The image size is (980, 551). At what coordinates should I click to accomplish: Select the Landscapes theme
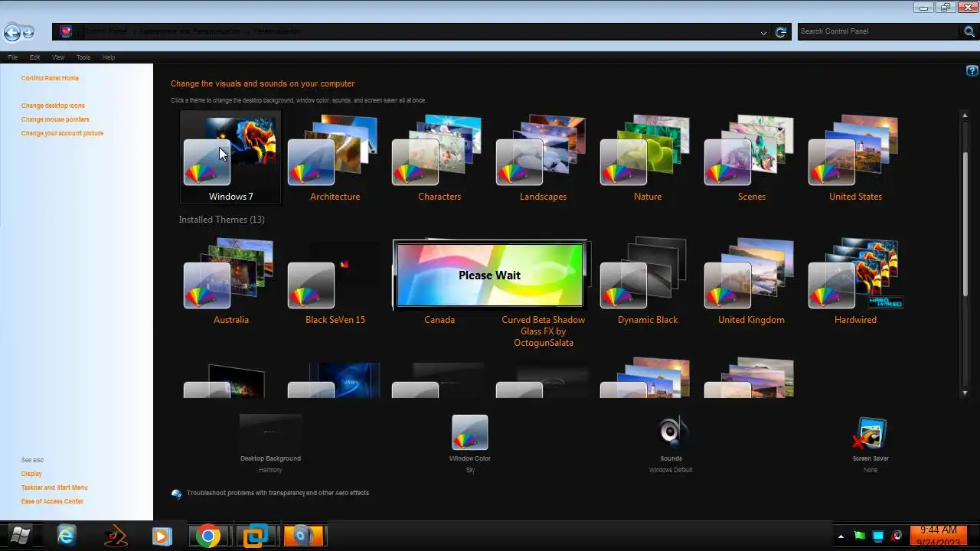[x=543, y=157]
